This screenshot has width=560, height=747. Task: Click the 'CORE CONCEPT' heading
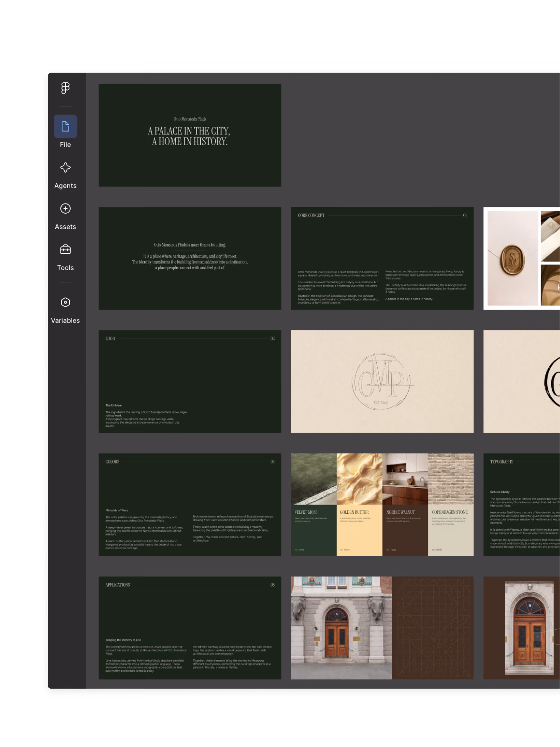[x=311, y=216]
